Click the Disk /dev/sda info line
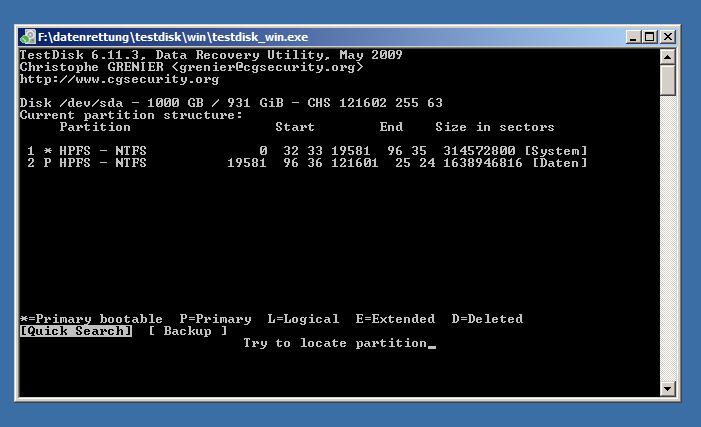 [231, 103]
